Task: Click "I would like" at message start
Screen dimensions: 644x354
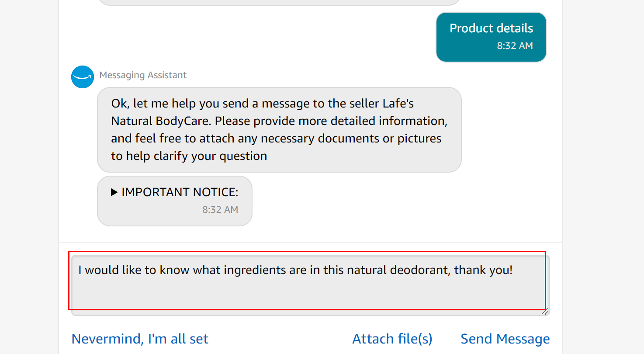Action: 110,270
